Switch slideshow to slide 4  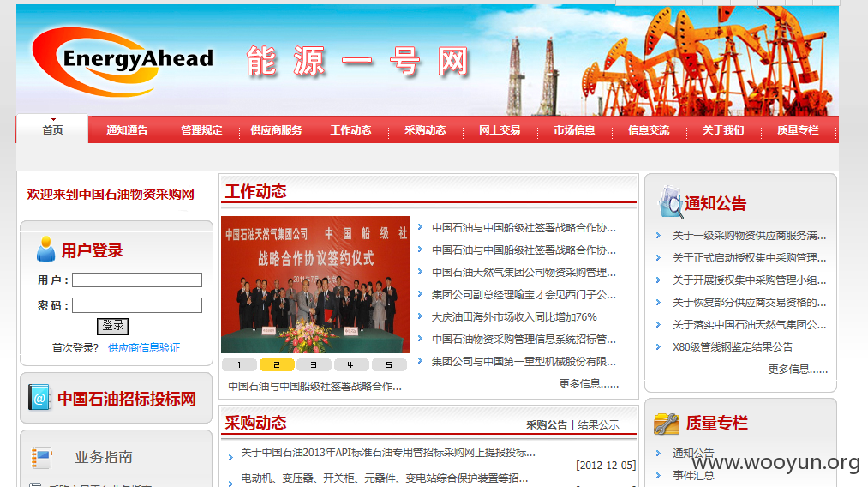351,365
